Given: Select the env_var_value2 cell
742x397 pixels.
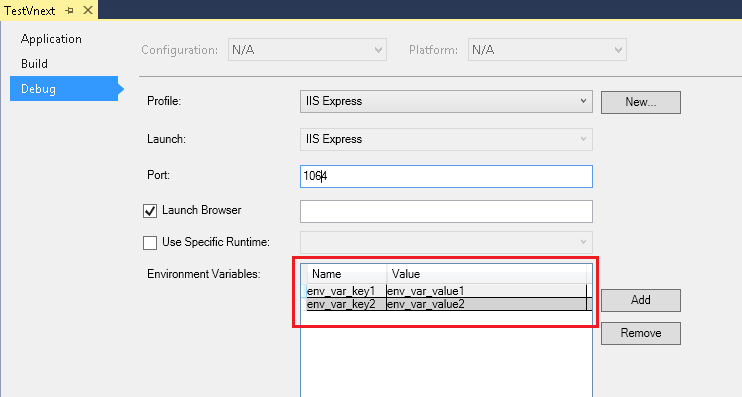Looking at the screenshot, I should pyautogui.click(x=486, y=304).
